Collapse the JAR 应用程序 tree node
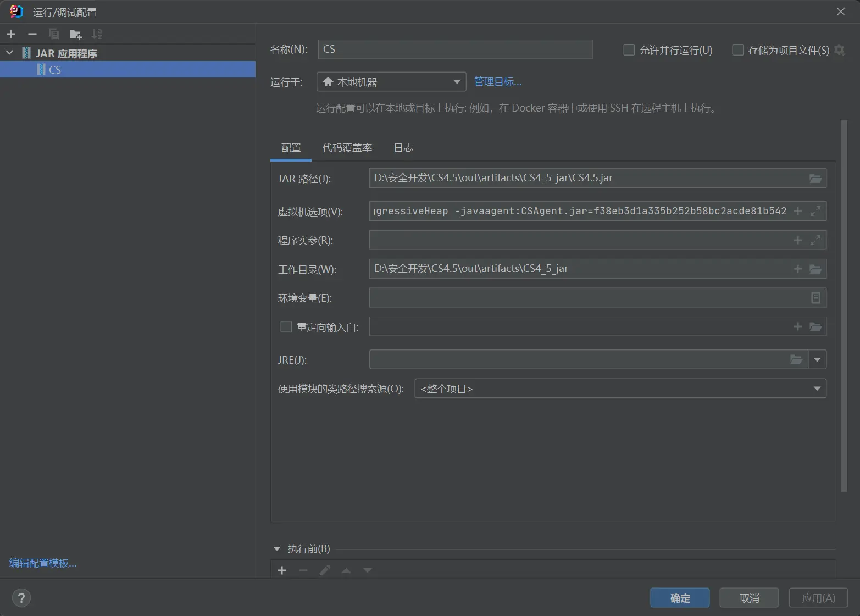The image size is (860, 616). 9,53
